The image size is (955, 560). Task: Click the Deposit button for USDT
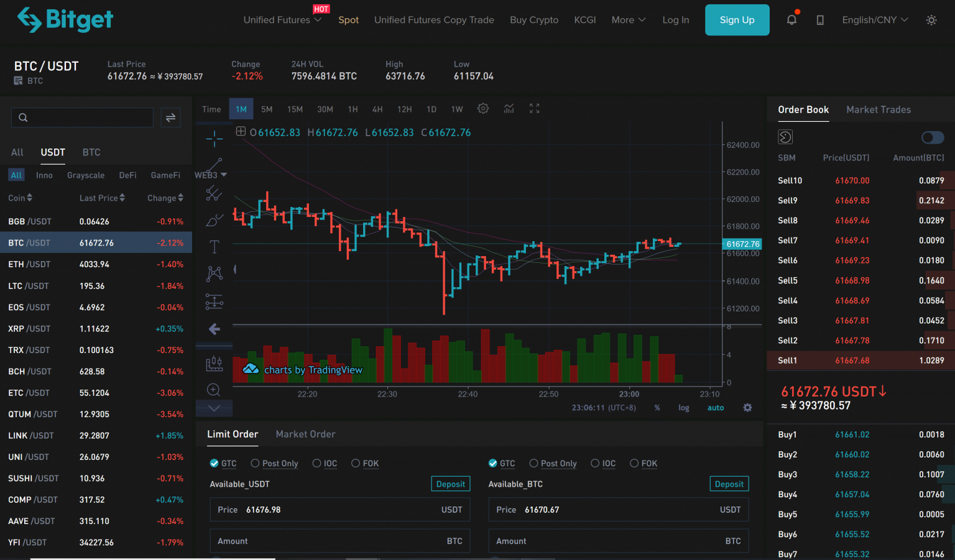coord(450,484)
